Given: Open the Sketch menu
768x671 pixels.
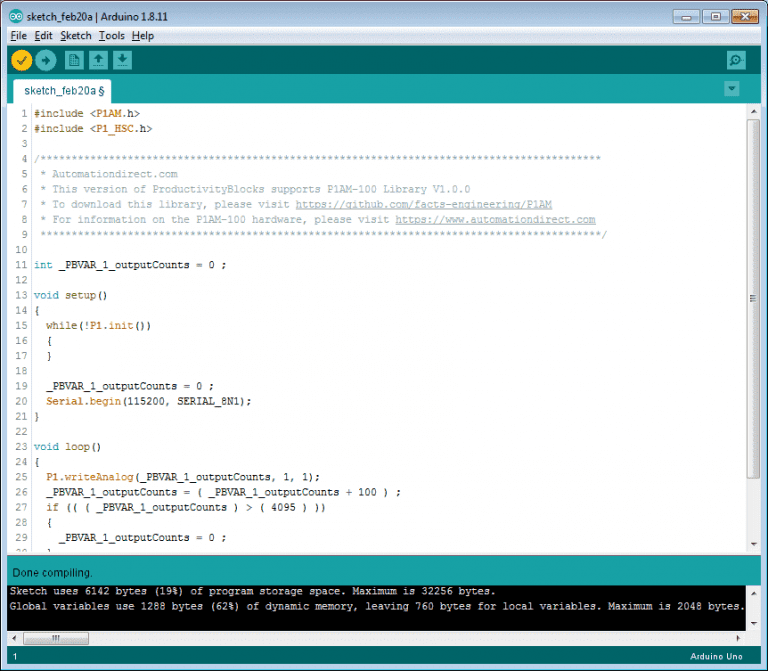Looking at the screenshot, I should [x=76, y=36].
